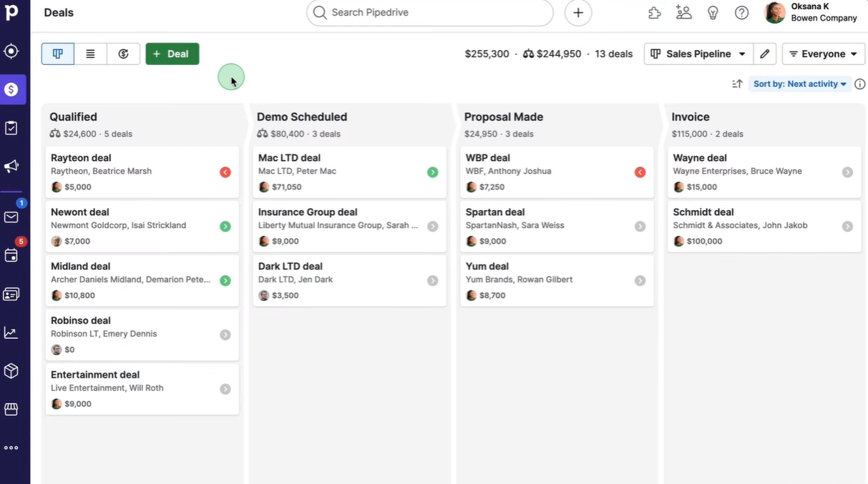This screenshot has width=868, height=484.
Task: Open the Sales Pipeline dropdown
Action: click(x=698, y=54)
